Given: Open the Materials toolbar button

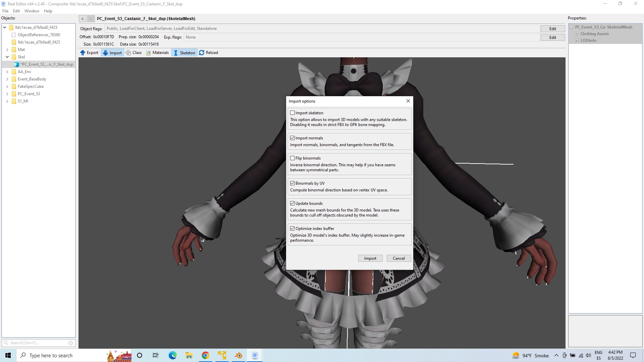Looking at the screenshot, I should click(158, 53).
